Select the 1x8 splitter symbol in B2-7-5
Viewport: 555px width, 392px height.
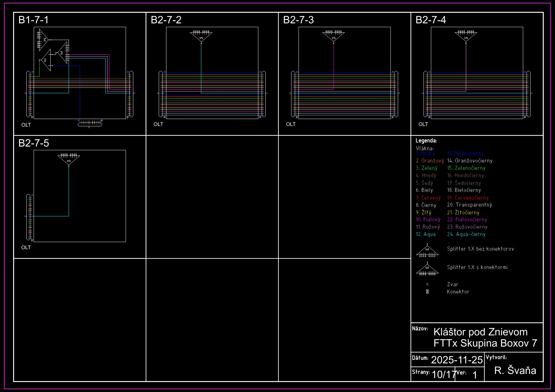69,159
